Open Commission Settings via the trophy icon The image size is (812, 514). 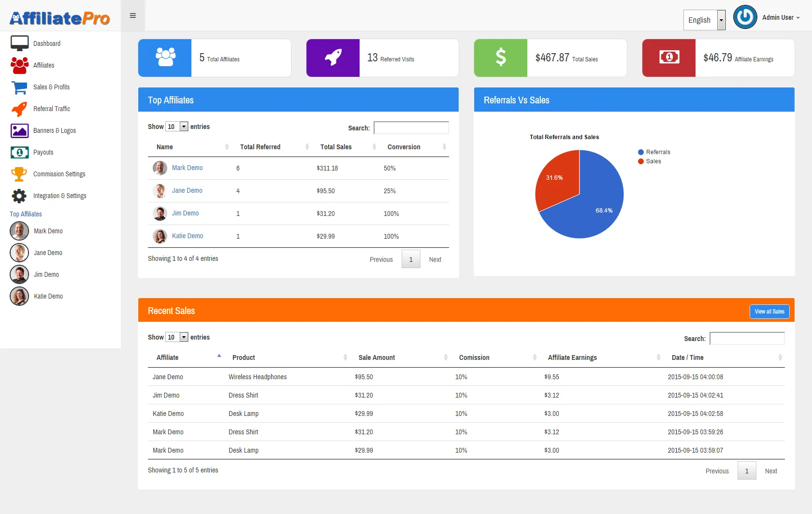click(19, 174)
